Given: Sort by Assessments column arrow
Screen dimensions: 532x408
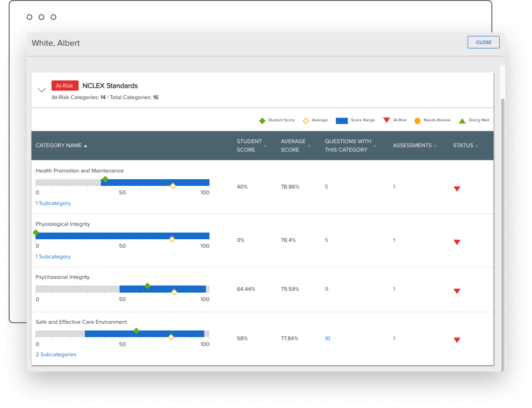Looking at the screenshot, I should 435,146.
